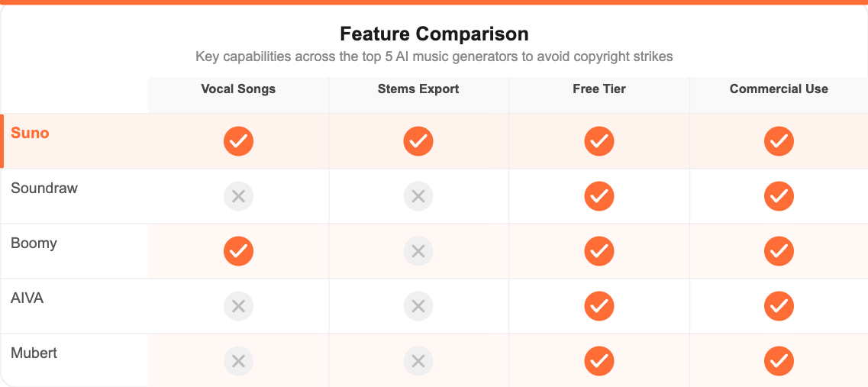Viewport: 868px width, 387px height.
Task: Click Soundraw's Stems Export cross icon
Action: tap(418, 196)
